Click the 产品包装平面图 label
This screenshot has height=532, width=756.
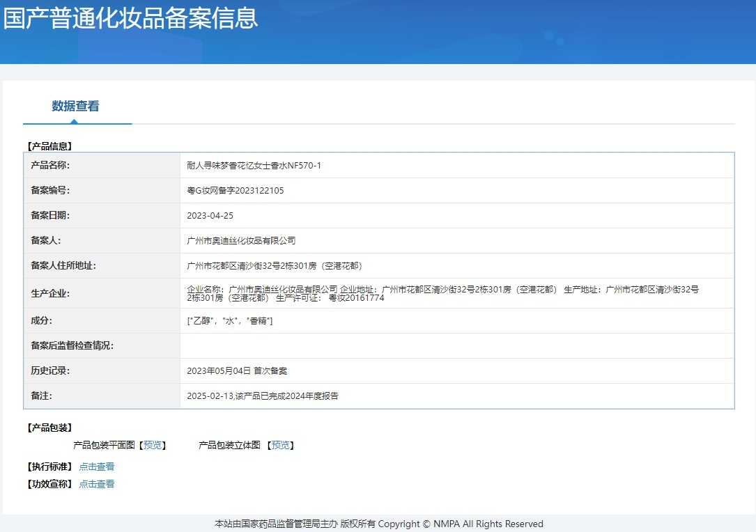[x=104, y=445]
